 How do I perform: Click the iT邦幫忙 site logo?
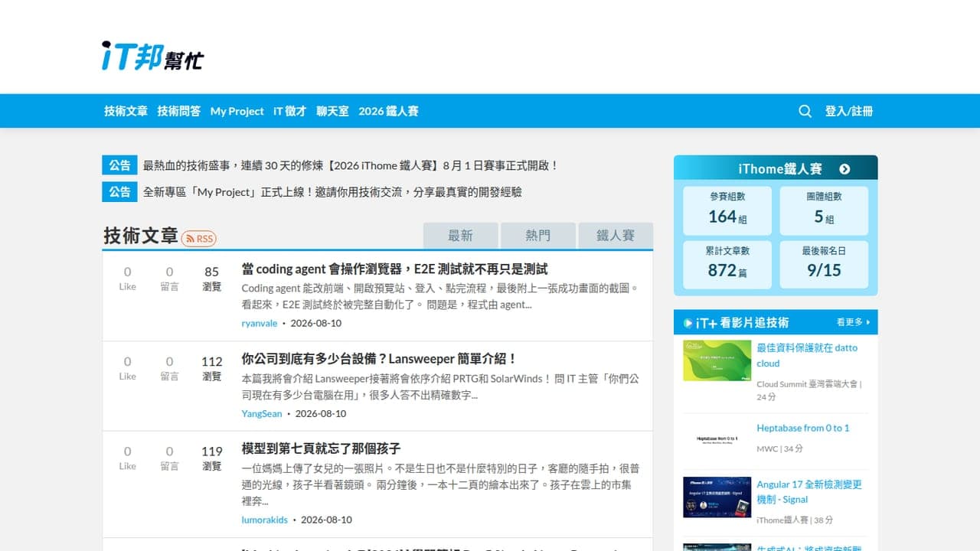(153, 56)
